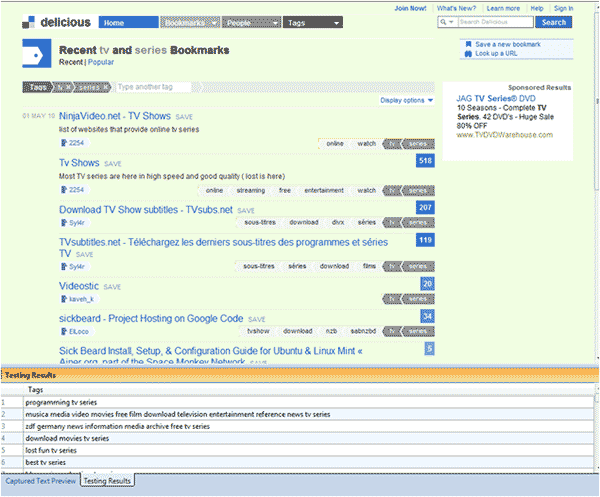The height and width of the screenshot is (497, 600).
Task: Click the entertainment tag
Action: tap(324, 191)
